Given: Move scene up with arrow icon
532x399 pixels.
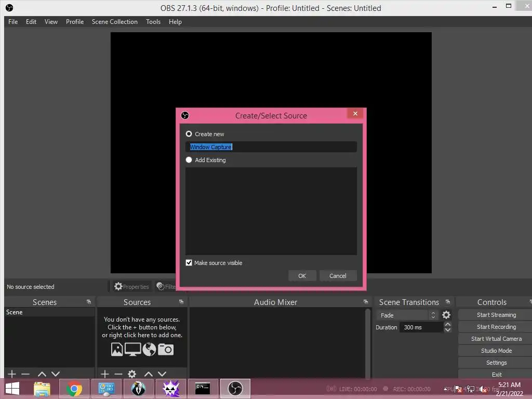Looking at the screenshot, I should pyautogui.click(x=42, y=374).
